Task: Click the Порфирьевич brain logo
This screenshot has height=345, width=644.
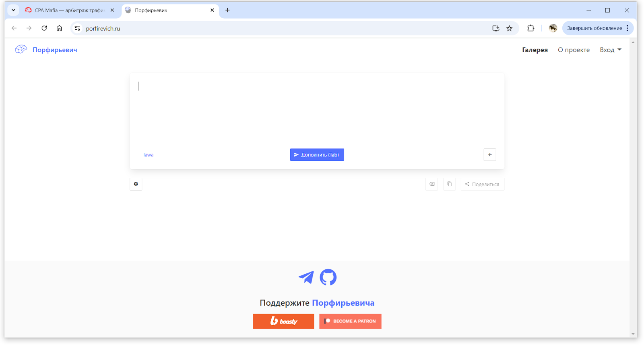Action: (x=21, y=49)
